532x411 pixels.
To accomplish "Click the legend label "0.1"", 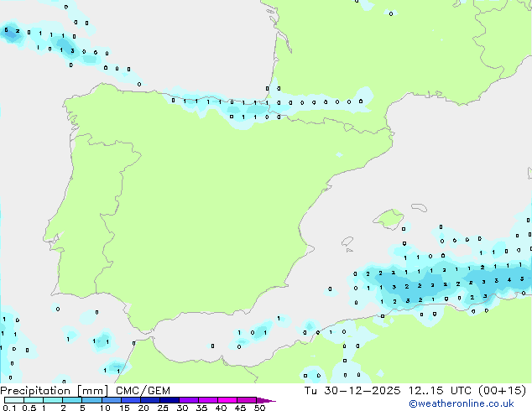I will click(x=9, y=408).
